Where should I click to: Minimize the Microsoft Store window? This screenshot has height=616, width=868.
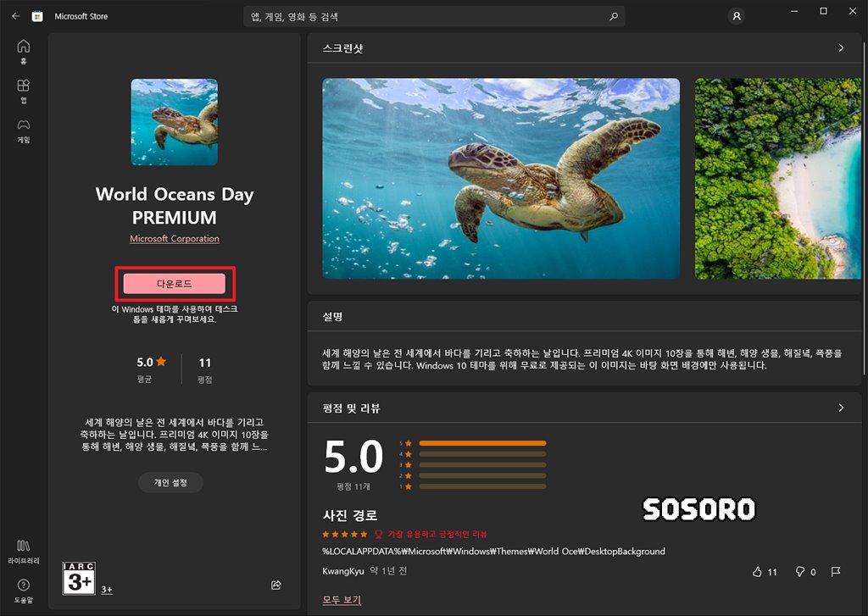pos(794,11)
